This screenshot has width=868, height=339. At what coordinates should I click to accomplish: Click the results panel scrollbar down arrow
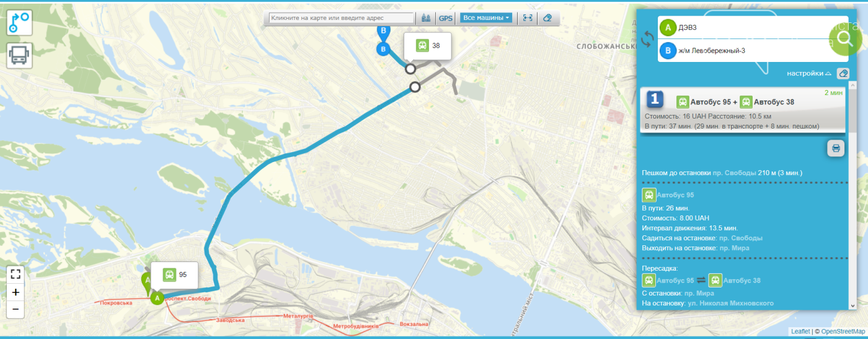[853, 305]
